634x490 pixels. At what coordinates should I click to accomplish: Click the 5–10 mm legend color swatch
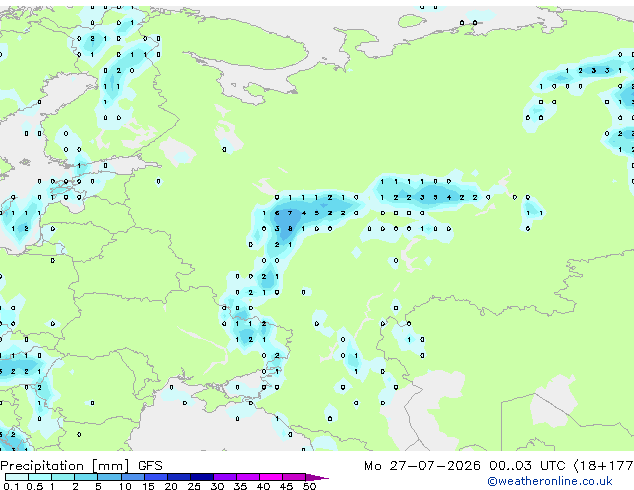[109, 477]
